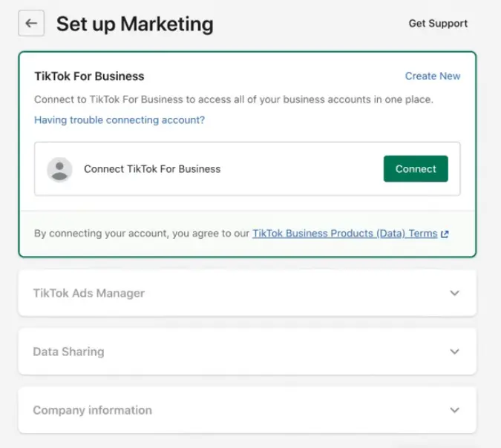Click the Data Sharing section title
Screen dimensions: 501x448
pos(68,352)
